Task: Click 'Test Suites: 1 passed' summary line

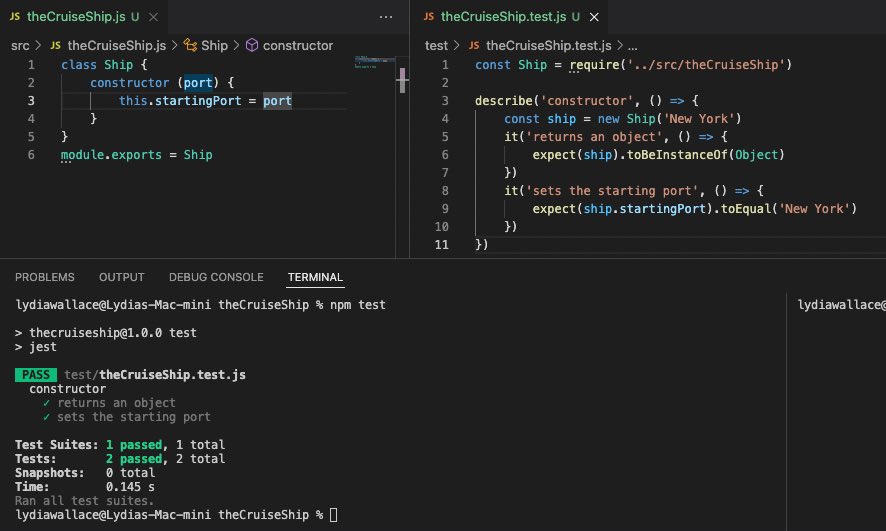Action: (x=120, y=445)
